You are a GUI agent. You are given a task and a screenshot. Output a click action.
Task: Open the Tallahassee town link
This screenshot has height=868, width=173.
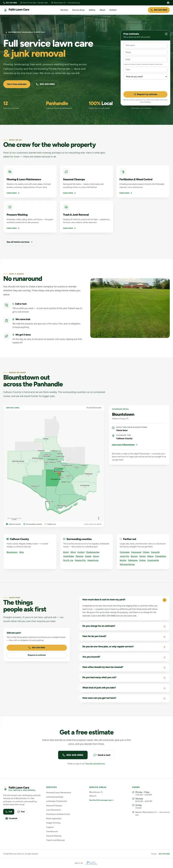coord(133,560)
